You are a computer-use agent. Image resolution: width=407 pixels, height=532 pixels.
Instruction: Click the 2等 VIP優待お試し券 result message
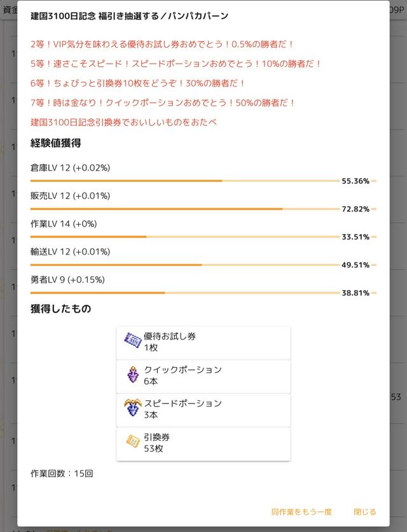[x=162, y=45]
